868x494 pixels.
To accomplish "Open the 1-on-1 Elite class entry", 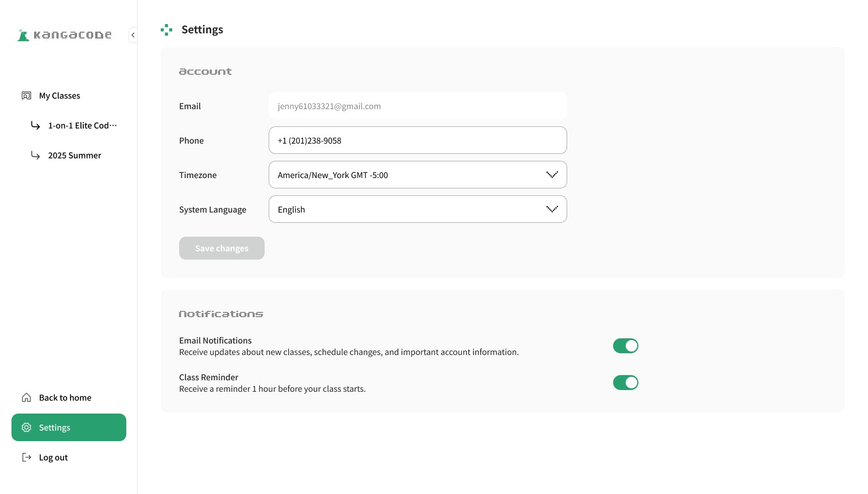I will pos(82,125).
